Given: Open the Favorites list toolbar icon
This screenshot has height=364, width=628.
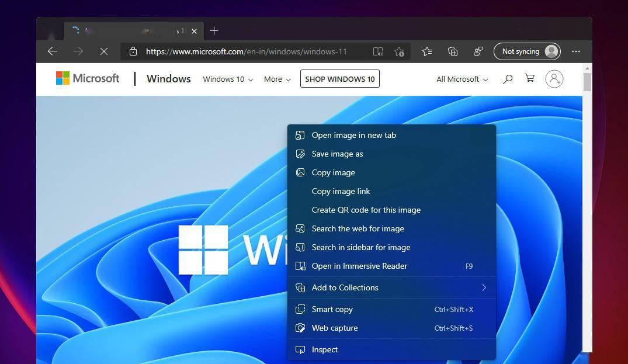Looking at the screenshot, I should [x=427, y=51].
